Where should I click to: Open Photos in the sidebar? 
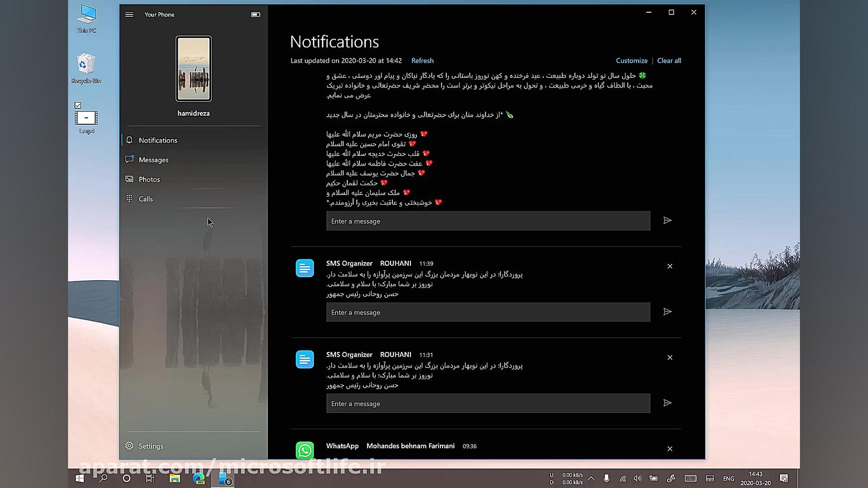(x=193, y=179)
